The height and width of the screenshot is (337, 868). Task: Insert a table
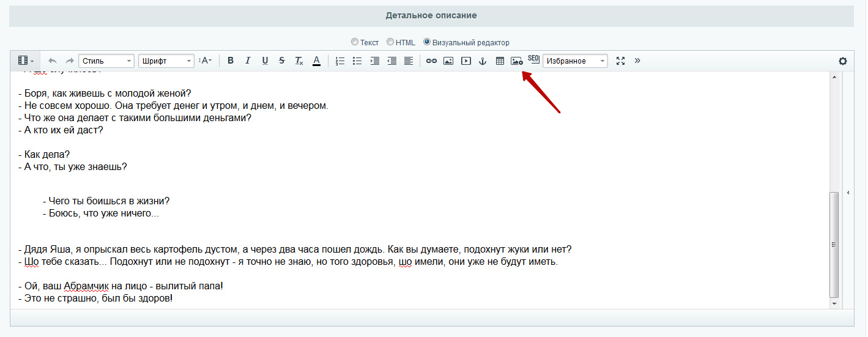click(x=500, y=61)
